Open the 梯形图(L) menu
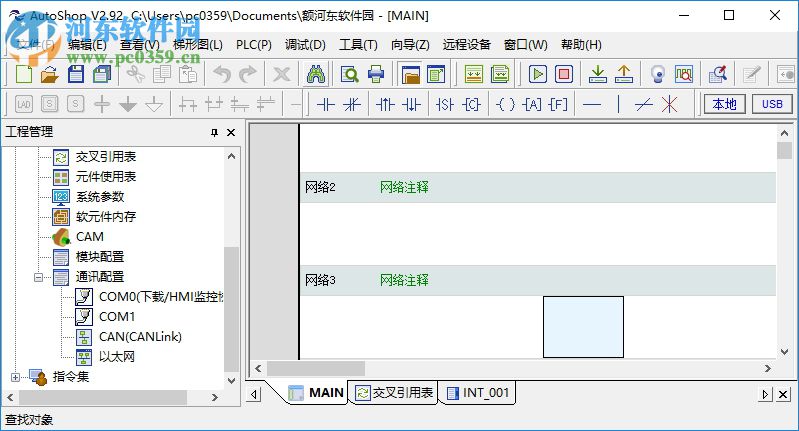This screenshot has width=799, height=431. pyautogui.click(x=198, y=45)
